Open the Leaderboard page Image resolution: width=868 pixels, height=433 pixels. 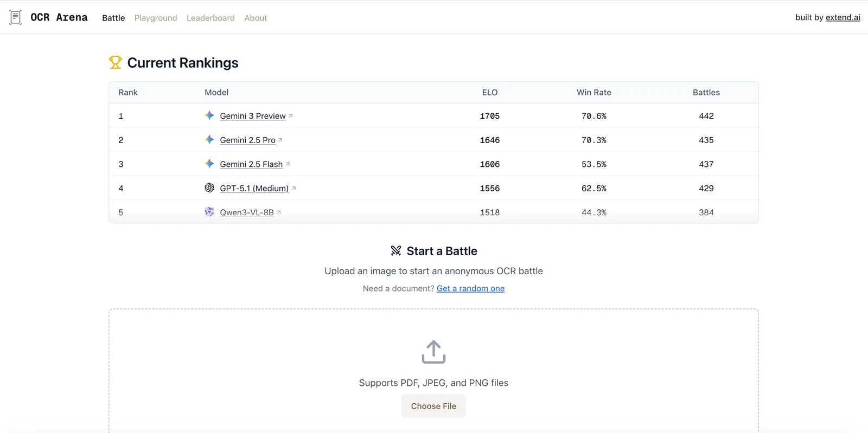(x=210, y=18)
